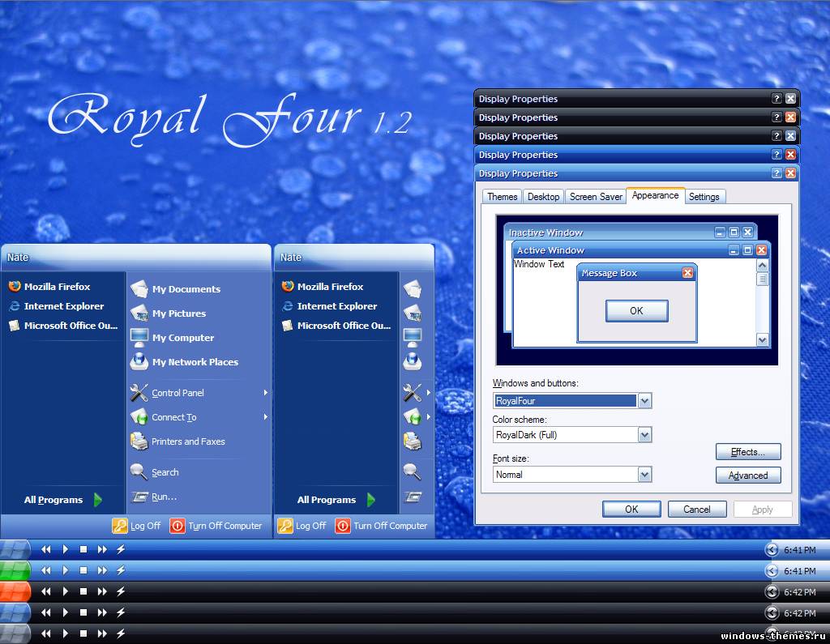Click the My Computer monitor icon in the right Start menu
The image size is (830, 644).
413,337
